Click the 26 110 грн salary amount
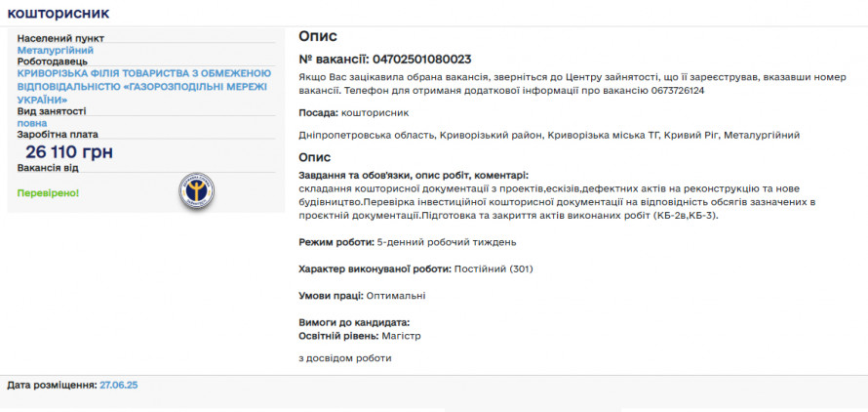Image resolution: width=868 pixels, height=412 pixels. click(x=69, y=152)
